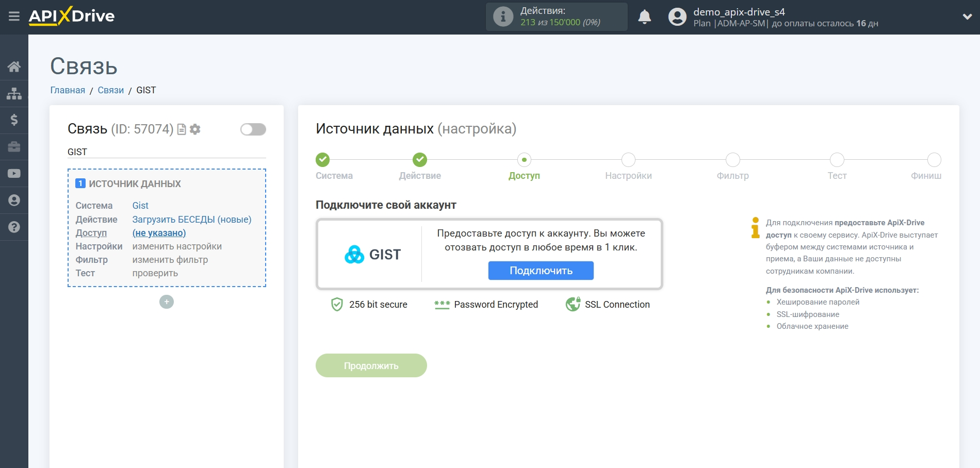Open notifications with the bell icon

tap(644, 17)
